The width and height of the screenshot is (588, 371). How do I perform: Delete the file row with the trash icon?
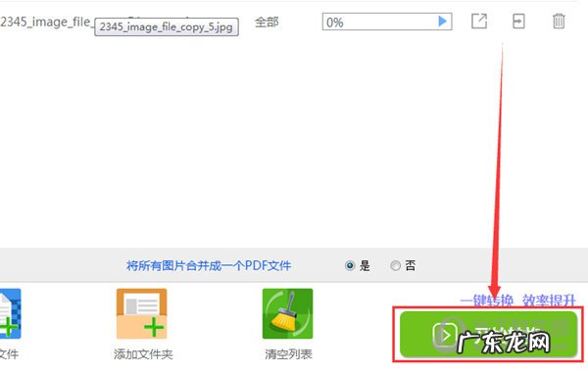coord(559,22)
